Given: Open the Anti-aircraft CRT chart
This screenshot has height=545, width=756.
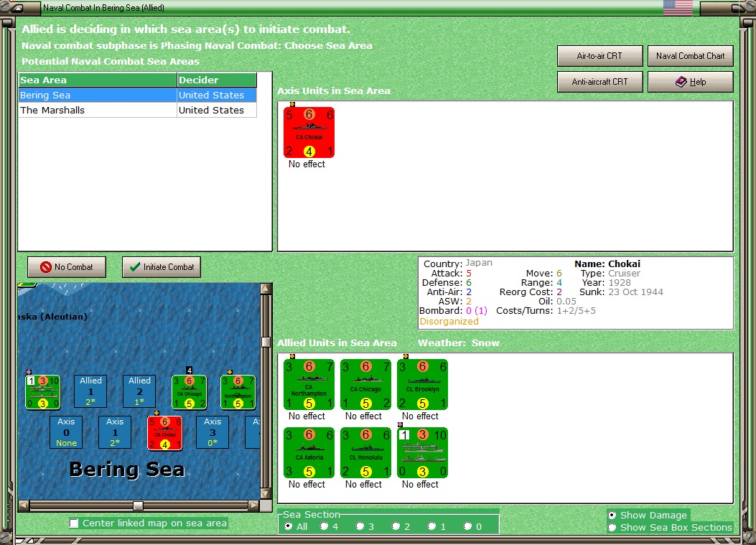Looking at the screenshot, I should click(x=599, y=82).
